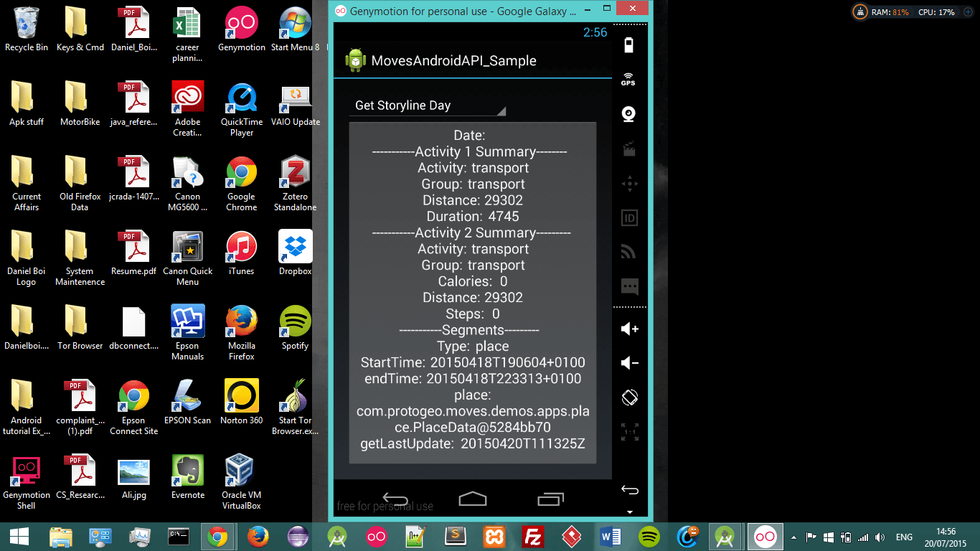Select Recycle Bin desktop icon
The height and width of the screenshot is (551, 980).
pos(27,29)
